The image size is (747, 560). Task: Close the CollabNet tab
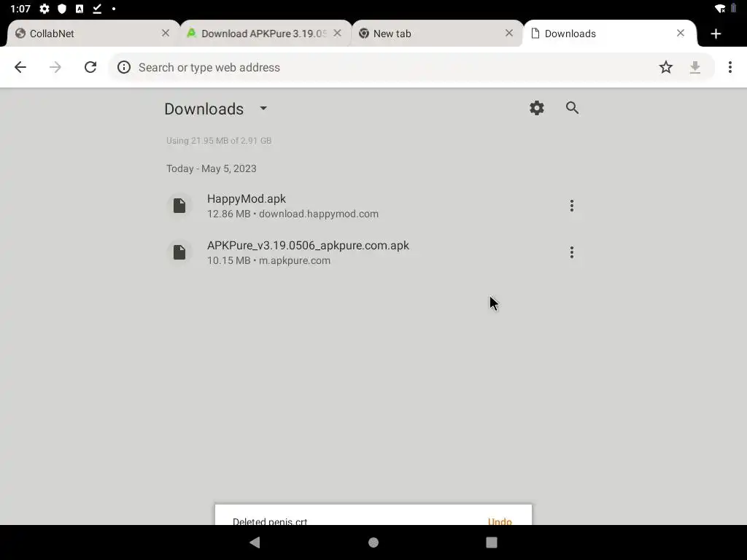click(x=166, y=33)
